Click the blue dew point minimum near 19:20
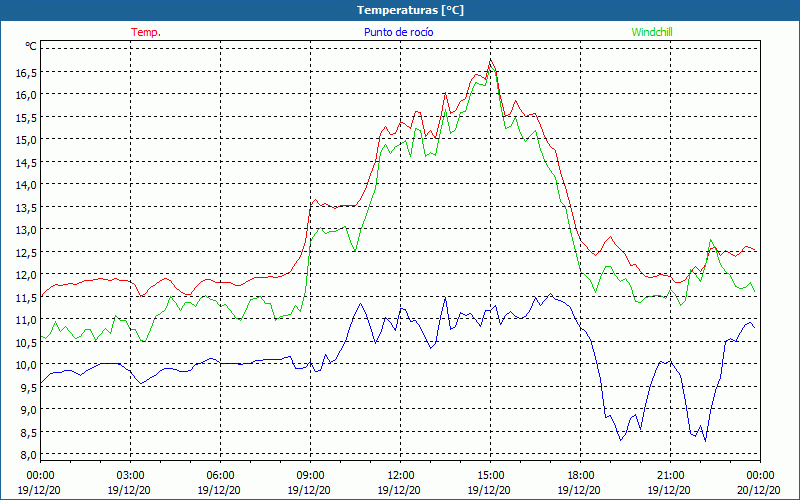This screenshot has width=800, height=500. click(x=620, y=440)
